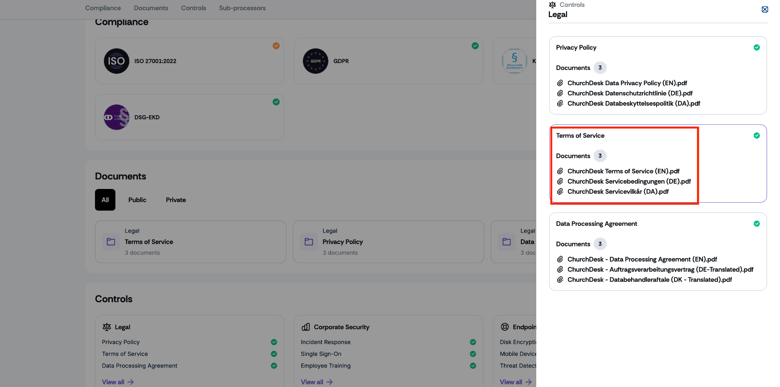Open Terms of Service control in Legal list
The height and width of the screenshot is (387, 780).
pos(125,354)
